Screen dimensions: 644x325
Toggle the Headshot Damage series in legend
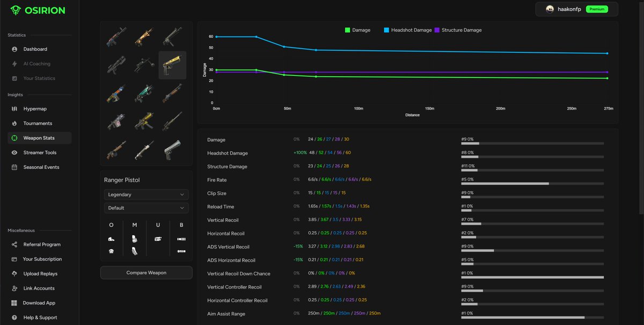408,30
